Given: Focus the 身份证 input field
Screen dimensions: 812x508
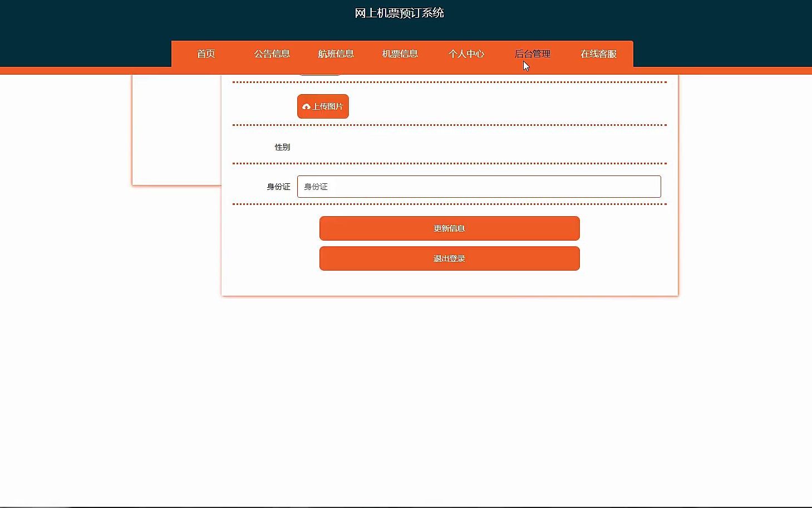Looking at the screenshot, I should pos(479,187).
